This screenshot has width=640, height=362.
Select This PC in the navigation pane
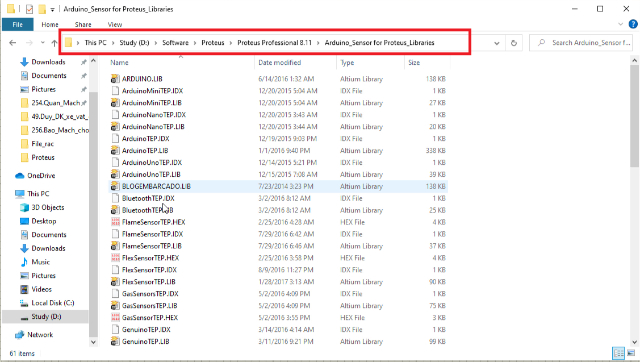pos(38,193)
